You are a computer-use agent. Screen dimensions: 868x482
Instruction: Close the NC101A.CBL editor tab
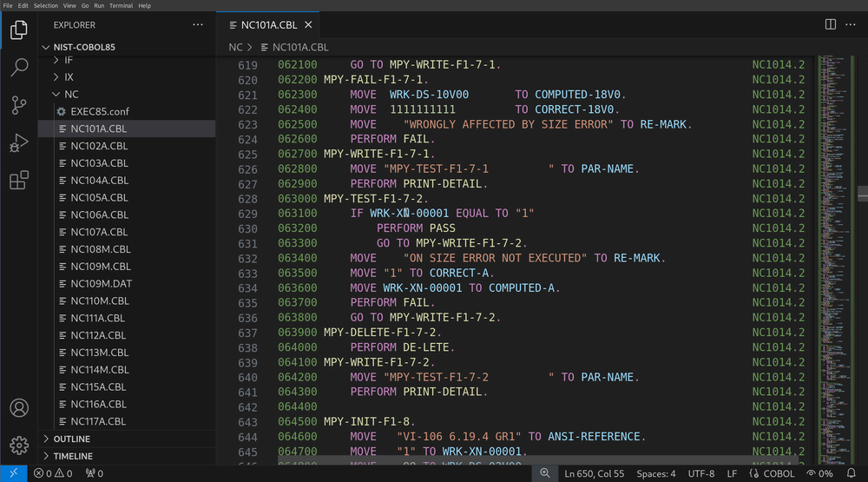click(309, 25)
